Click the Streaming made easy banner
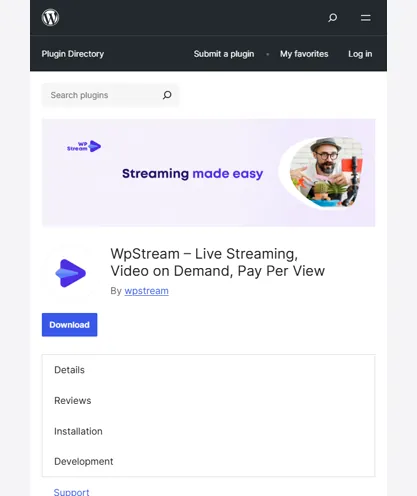The width and height of the screenshot is (417, 496). click(x=208, y=173)
